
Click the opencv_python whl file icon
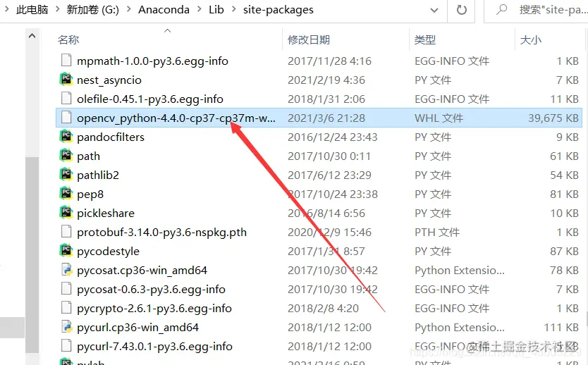click(x=66, y=118)
